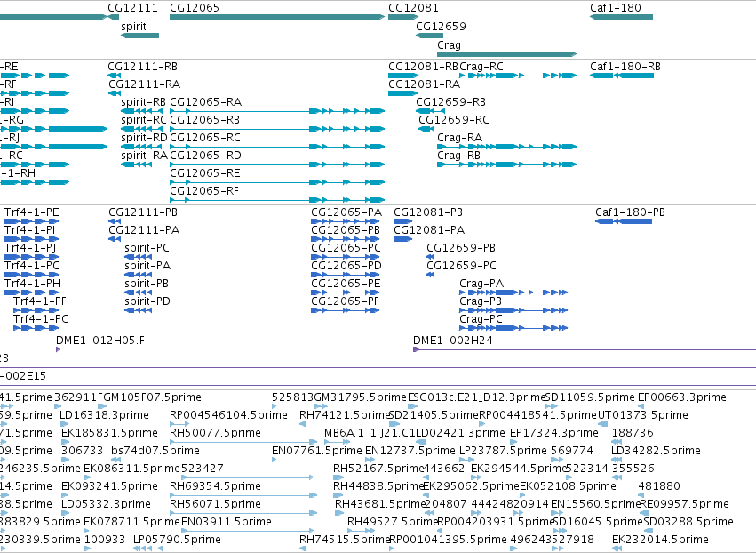This screenshot has width=756, height=553.
Task: Click protein spirit-PD
Action: [138, 310]
